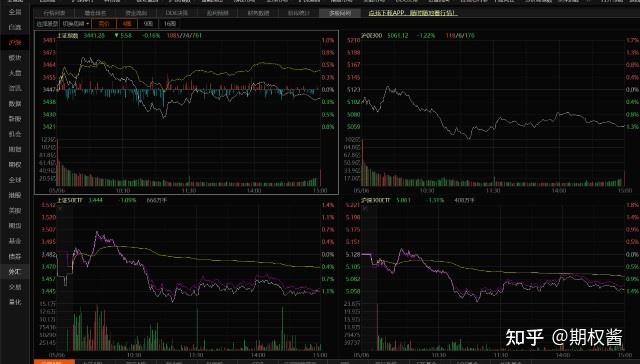Click inside the 上证指数 intraday price chart

(189, 88)
